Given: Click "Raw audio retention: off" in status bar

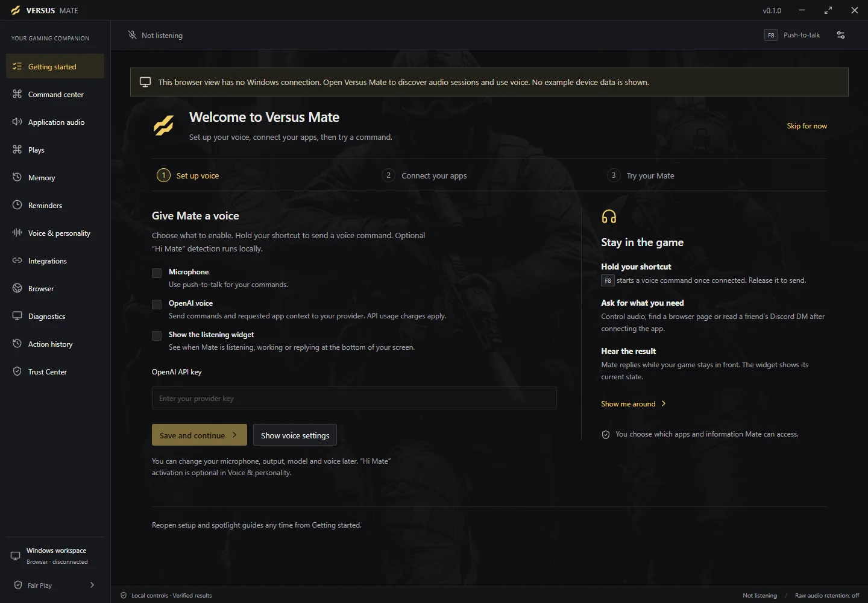Looking at the screenshot, I should (827, 596).
